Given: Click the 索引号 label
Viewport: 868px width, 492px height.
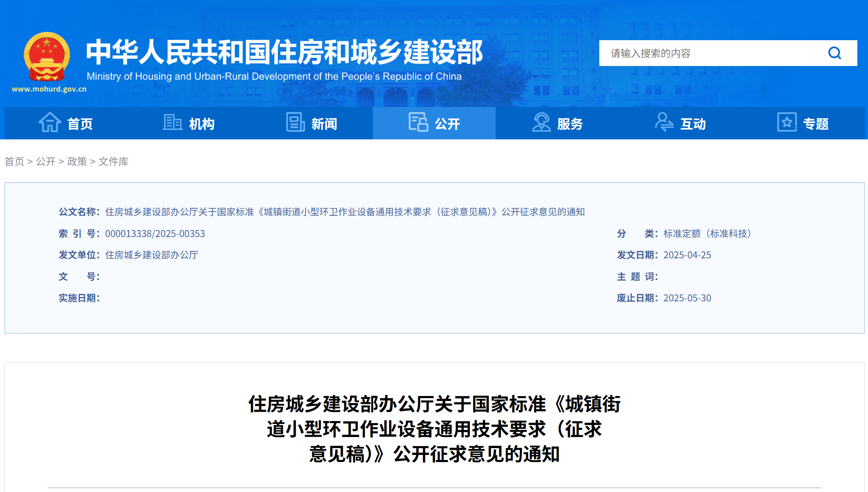Looking at the screenshot, I should (x=79, y=234).
